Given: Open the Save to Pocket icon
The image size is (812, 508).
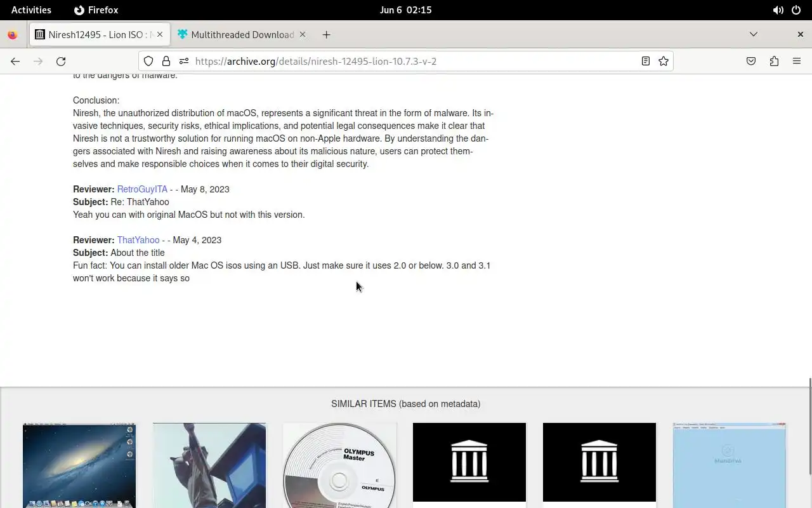Looking at the screenshot, I should pos(751,61).
